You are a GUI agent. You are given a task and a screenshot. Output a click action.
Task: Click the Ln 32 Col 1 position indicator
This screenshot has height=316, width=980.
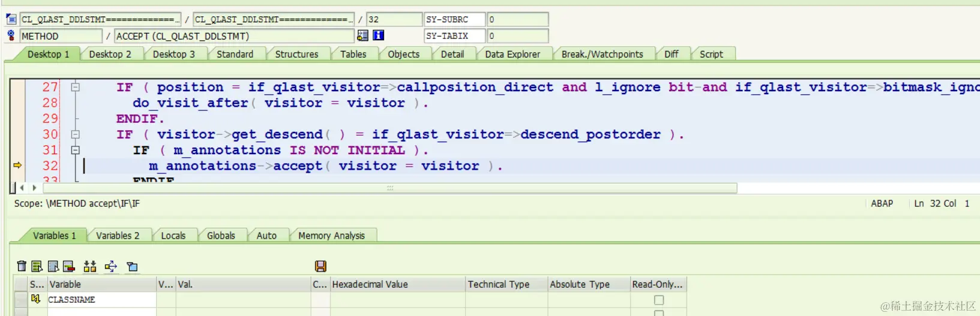[942, 204]
